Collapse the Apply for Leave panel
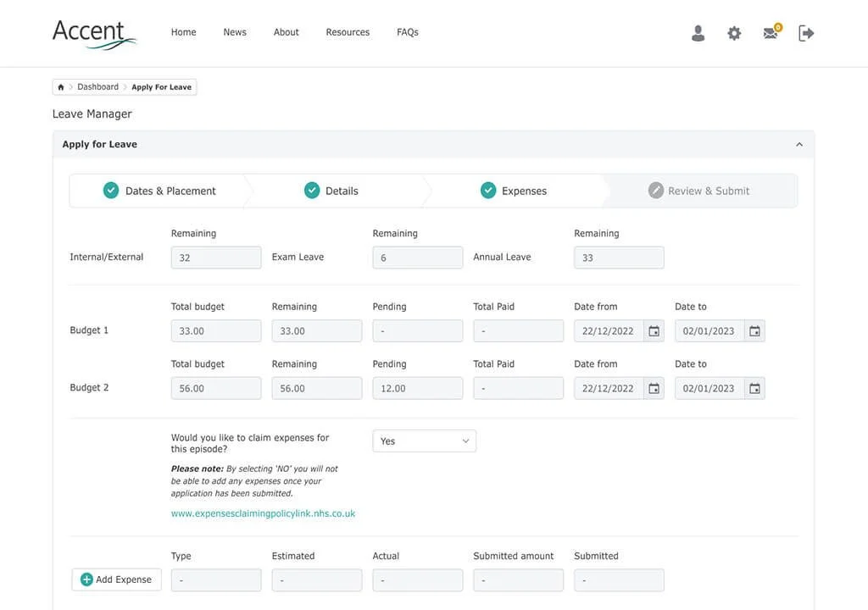Viewport: 868px width, 610px height. (798, 145)
